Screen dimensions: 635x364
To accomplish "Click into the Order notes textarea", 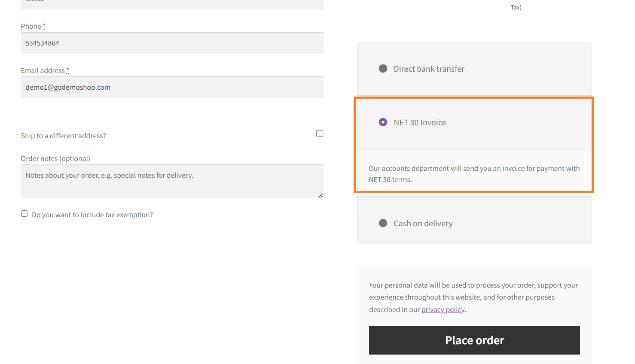I will coord(172,181).
